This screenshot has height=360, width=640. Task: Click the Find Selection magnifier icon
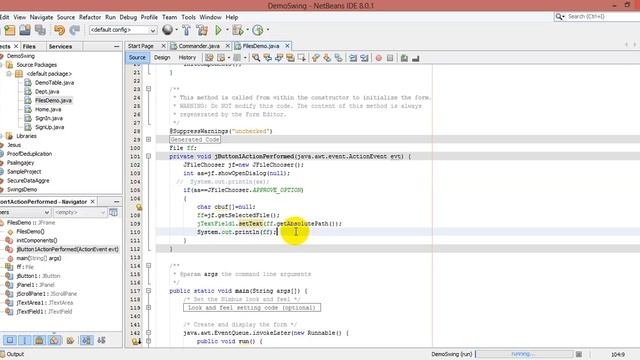click(256, 58)
